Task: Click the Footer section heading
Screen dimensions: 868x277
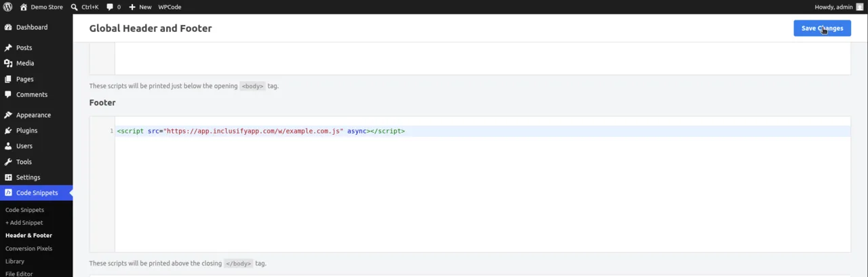Action: tap(102, 102)
